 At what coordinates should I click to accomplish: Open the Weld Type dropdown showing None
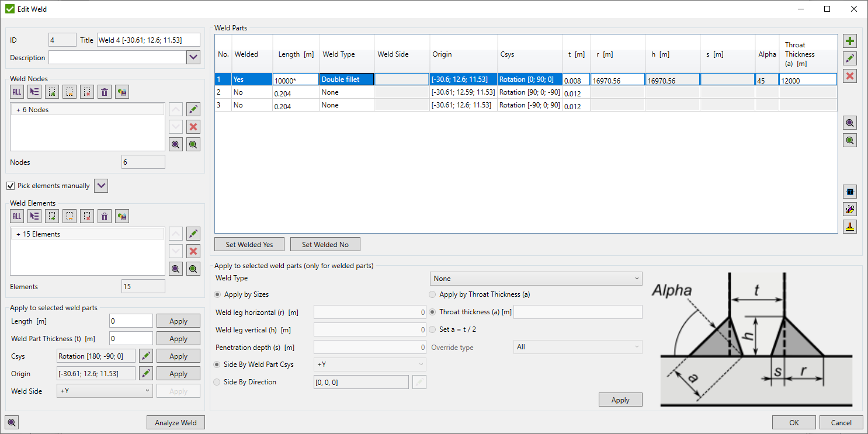[x=536, y=278]
